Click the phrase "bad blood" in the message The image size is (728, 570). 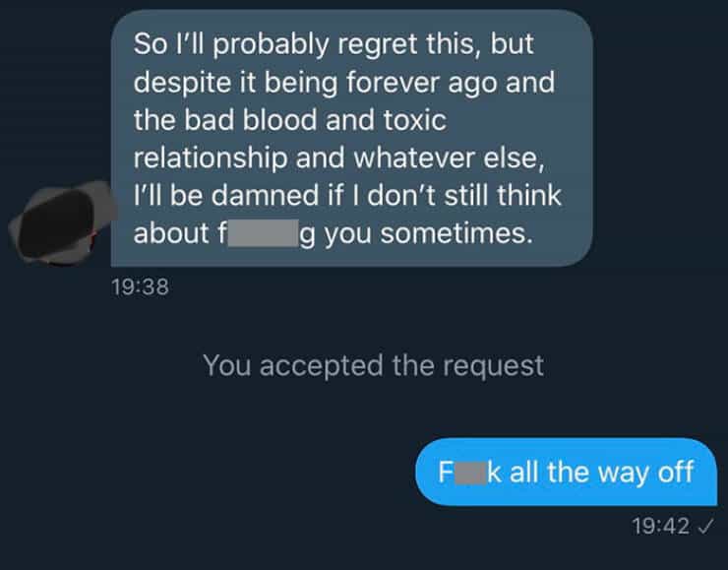click(259, 121)
